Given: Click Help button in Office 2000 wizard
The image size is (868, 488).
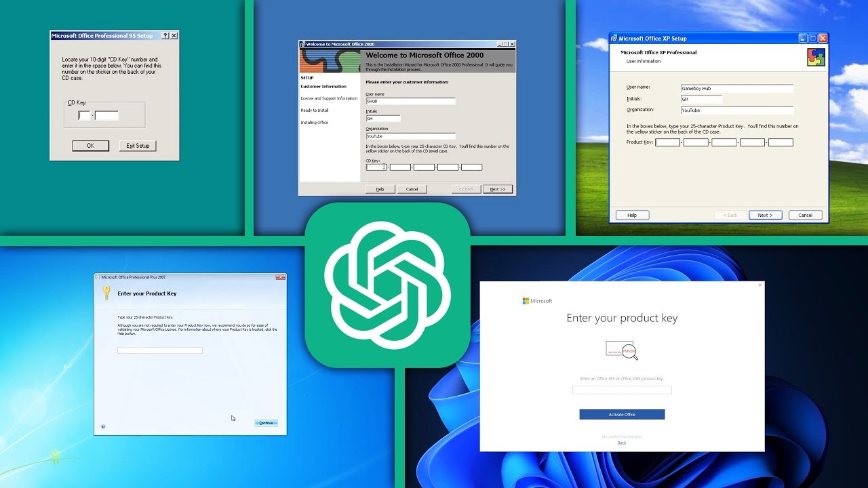Looking at the screenshot, I should (380, 189).
